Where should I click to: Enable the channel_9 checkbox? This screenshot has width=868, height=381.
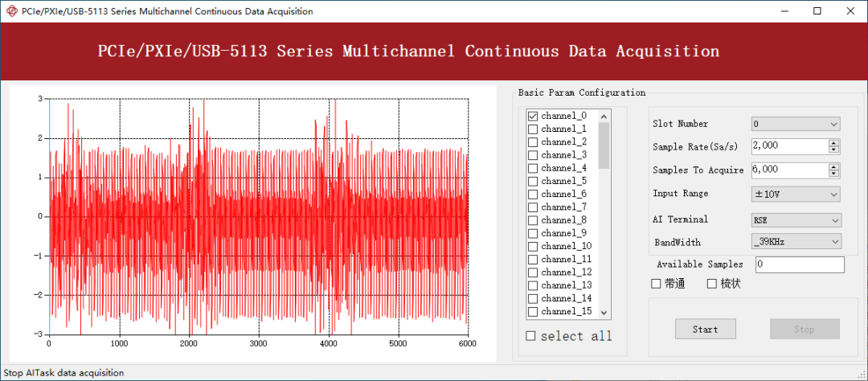[x=533, y=233]
